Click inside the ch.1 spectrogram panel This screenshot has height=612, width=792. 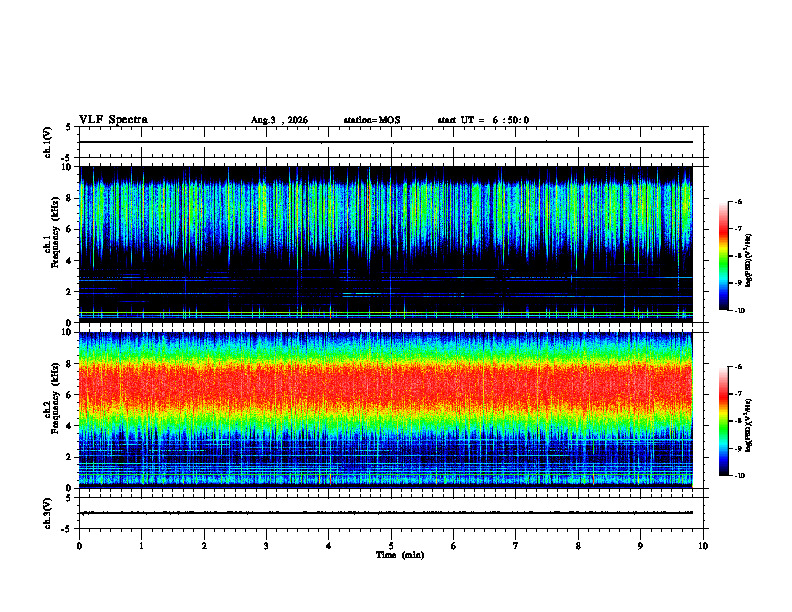coord(386,244)
